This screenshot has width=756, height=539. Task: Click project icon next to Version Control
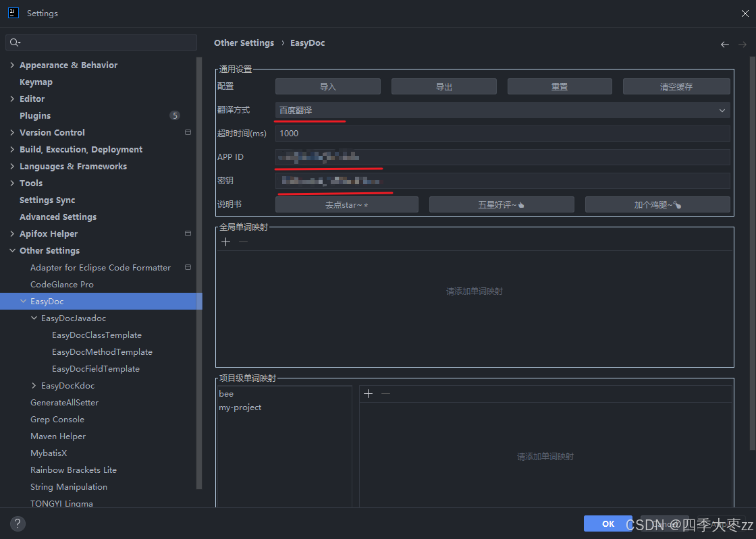tap(188, 132)
